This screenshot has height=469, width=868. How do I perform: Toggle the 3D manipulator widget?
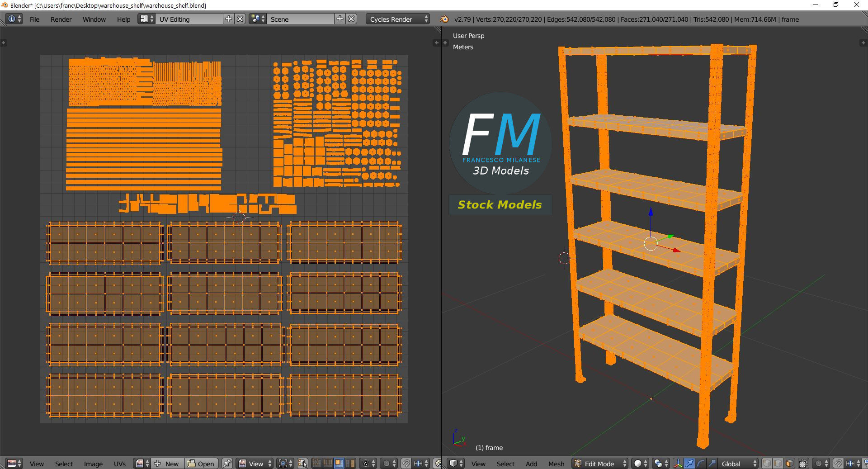coord(678,464)
